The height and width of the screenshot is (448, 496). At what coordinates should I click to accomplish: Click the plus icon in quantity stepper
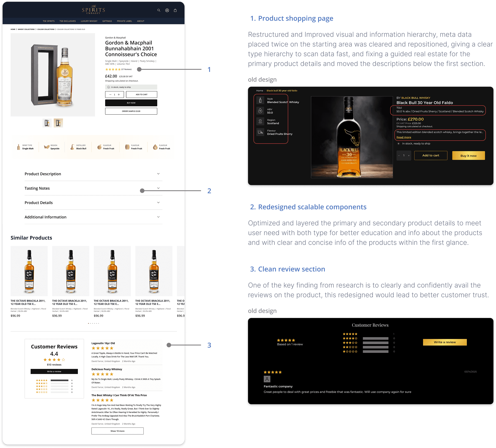point(119,95)
